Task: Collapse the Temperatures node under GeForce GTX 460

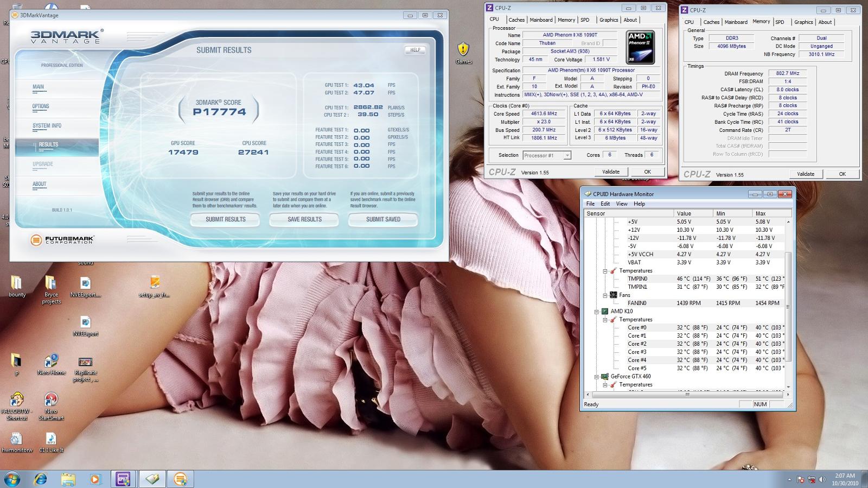Action: point(605,385)
